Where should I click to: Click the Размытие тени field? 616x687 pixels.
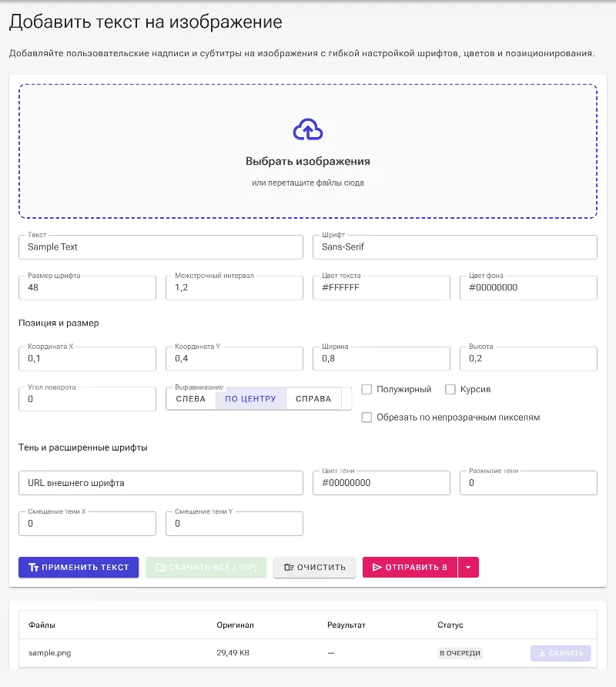pyautogui.click(x=528, y=483)
